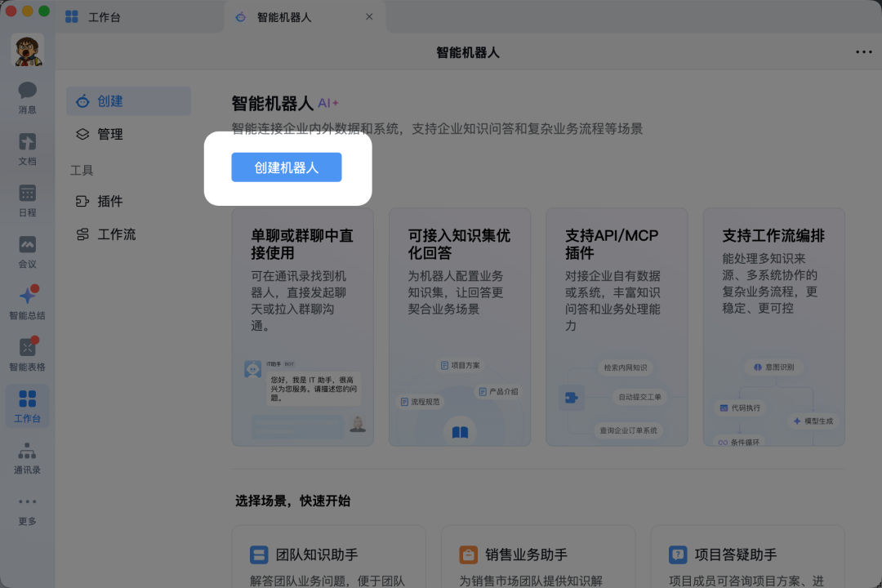Switch to the 工作台 tab

(x=105, y=16)
